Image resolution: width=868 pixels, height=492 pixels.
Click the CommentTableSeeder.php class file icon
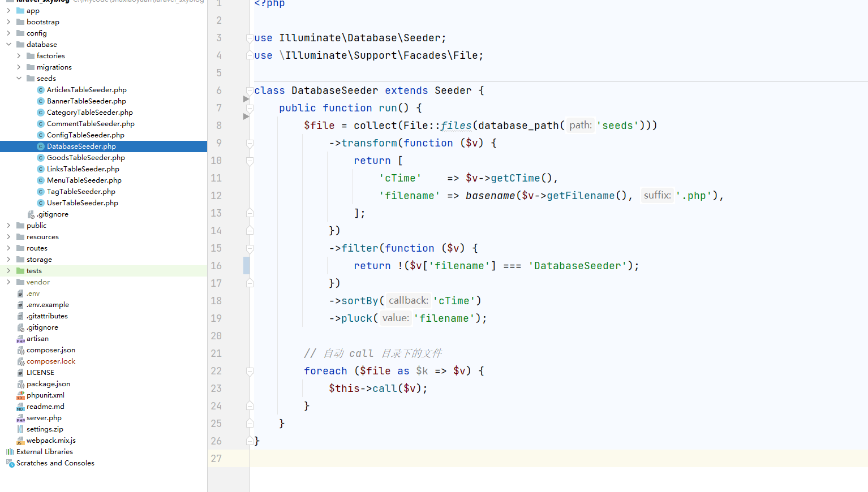(41, 124)
